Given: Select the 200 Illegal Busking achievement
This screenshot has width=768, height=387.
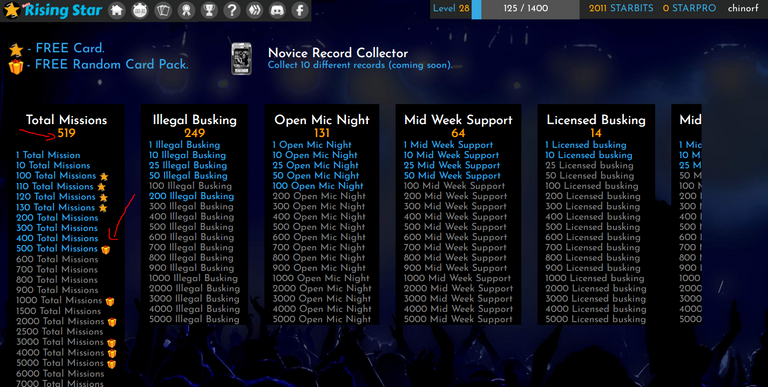Looking at the screenshot, I should (x=192, y=196).
